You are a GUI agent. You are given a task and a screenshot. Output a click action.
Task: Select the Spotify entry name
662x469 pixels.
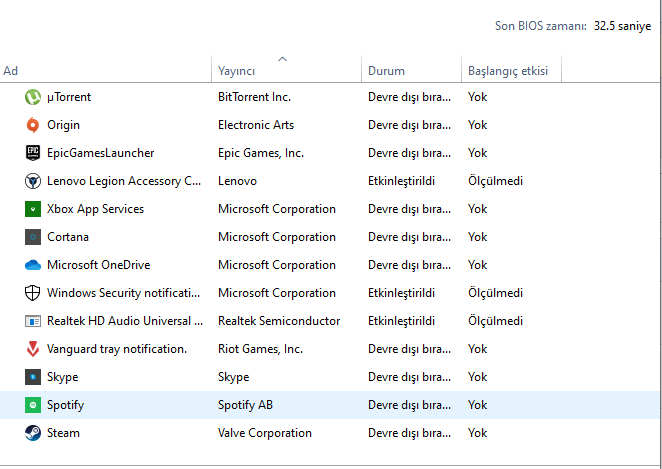[x=65, y=405]
